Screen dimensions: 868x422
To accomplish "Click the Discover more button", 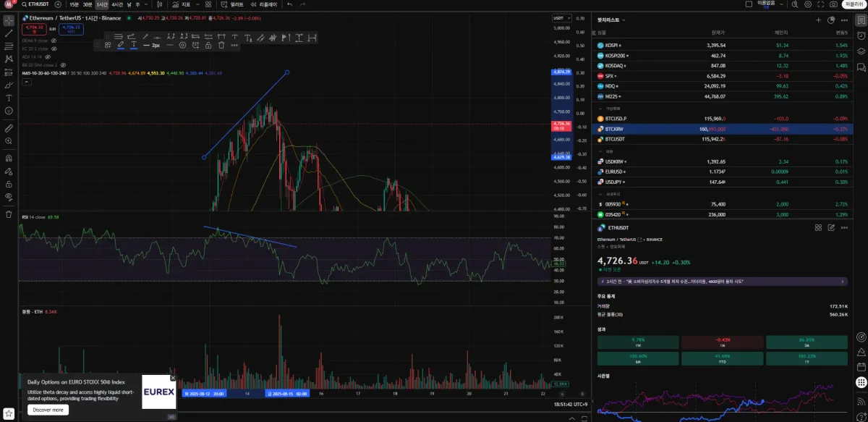I will (x=48, y=410).
